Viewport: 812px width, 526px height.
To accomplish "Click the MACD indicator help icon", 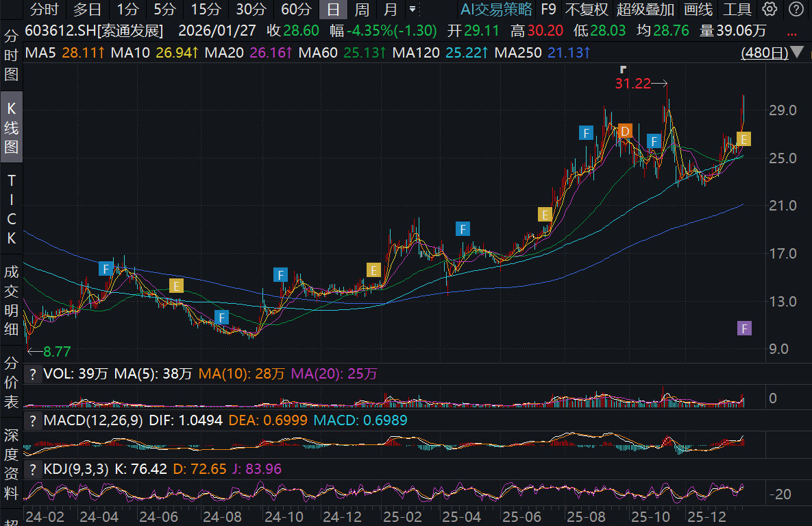I will [32, 420].
